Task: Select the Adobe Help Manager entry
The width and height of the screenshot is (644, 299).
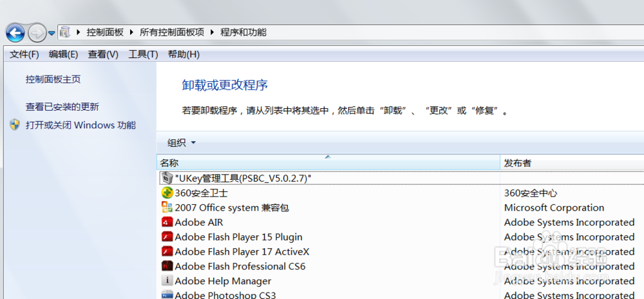Action: pyautogui.click(x=223, y=282)
